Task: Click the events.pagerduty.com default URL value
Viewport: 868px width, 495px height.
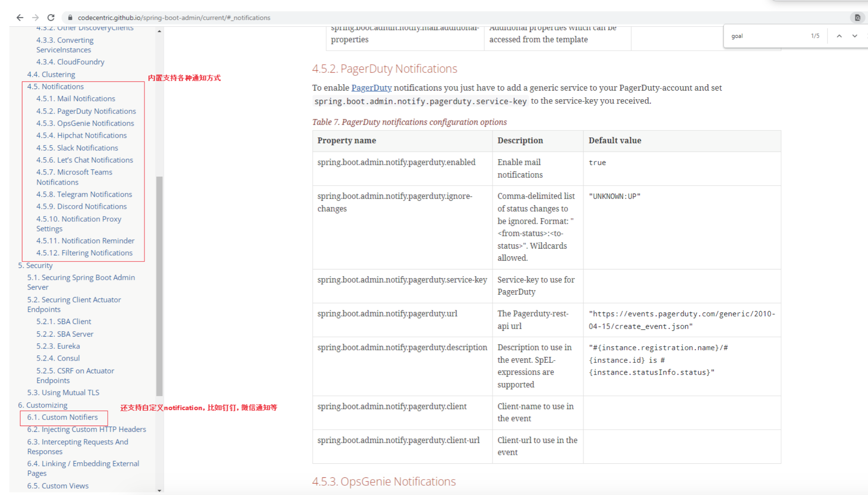Action: click(682, 320)
